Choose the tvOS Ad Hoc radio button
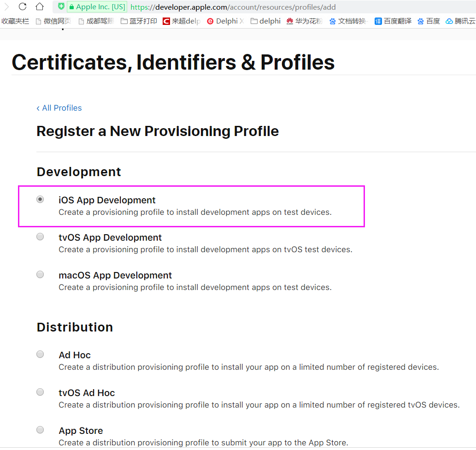This screenshot has width=476, height=450. (x=41, y=392)
